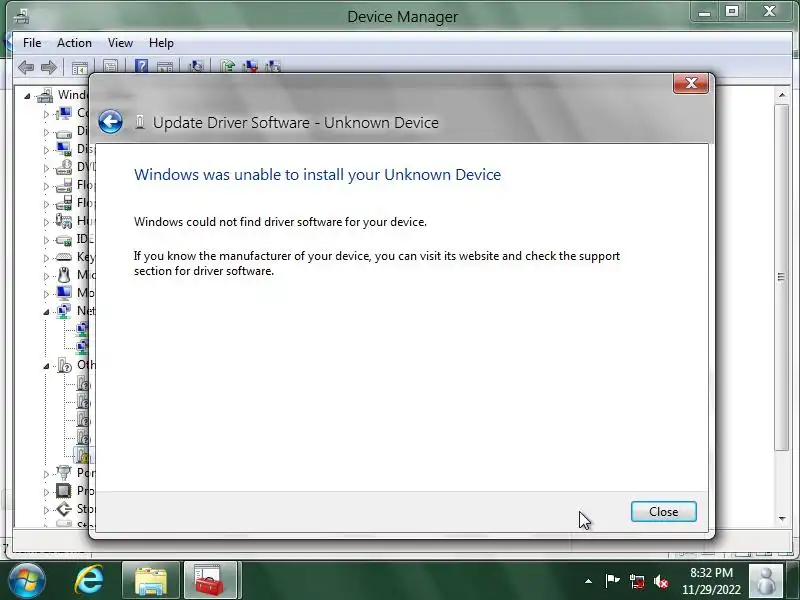Select the DVD/CD-ROM drives icon
Screen dimensions: 800x600
[64, 167]
